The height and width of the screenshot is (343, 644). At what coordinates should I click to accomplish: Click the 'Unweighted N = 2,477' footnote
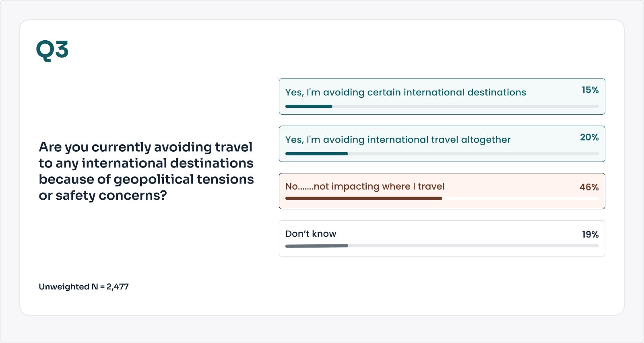pos(84,287)
